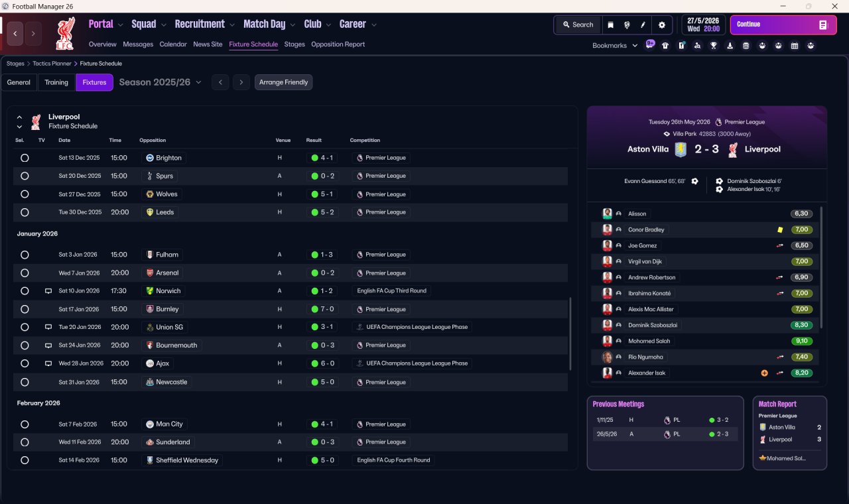Go forward with the right arrow navigation button

click(x=33, y=33)
